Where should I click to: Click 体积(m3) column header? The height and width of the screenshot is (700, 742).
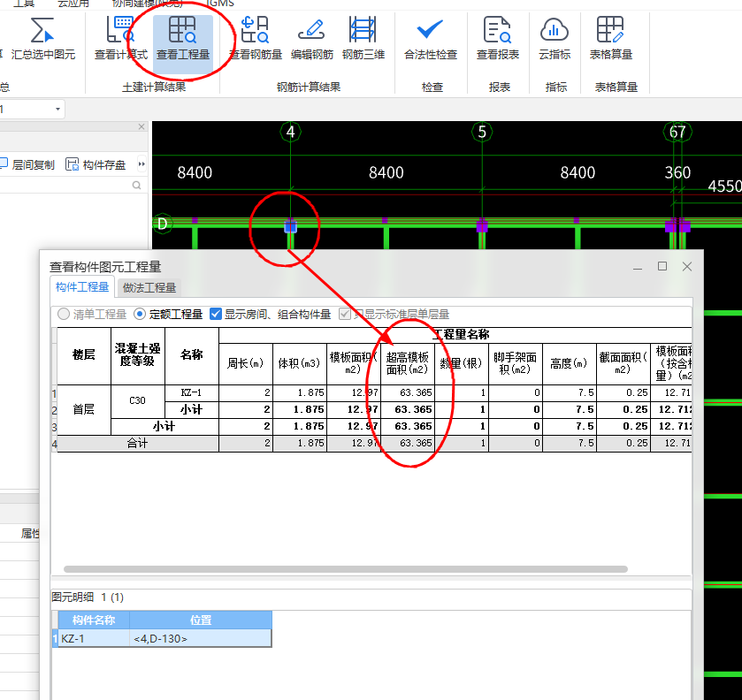tap(300, 363)
